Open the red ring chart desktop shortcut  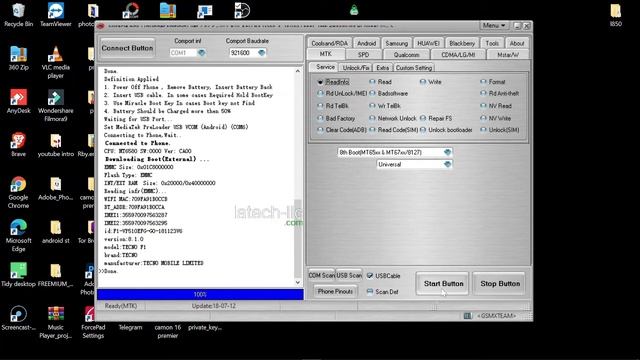click(131, 10)
